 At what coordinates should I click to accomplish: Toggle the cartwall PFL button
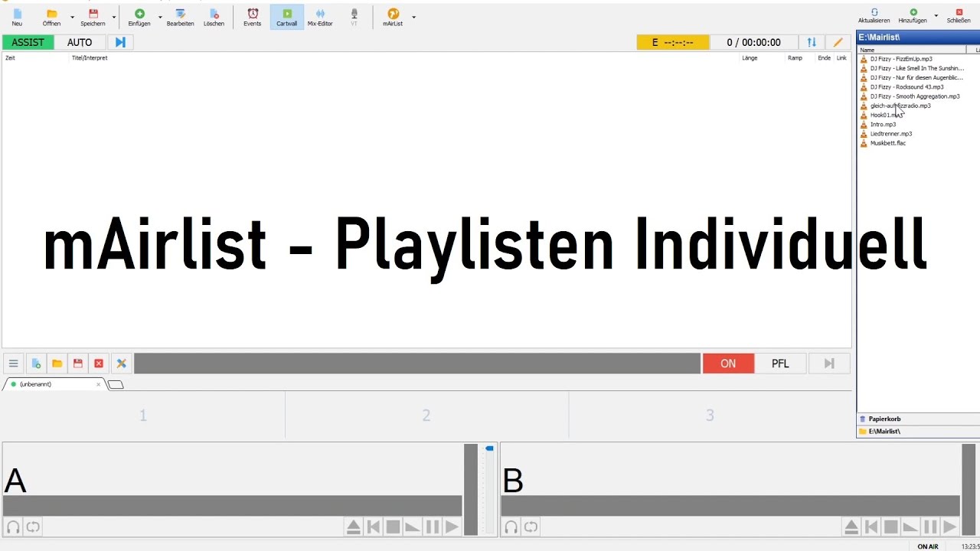(780, 364)
